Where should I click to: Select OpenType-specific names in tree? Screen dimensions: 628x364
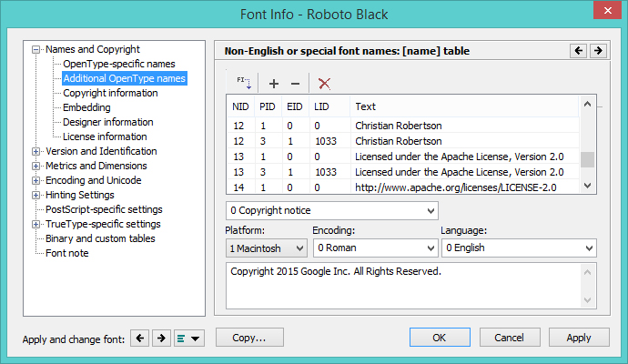[119, 64]
